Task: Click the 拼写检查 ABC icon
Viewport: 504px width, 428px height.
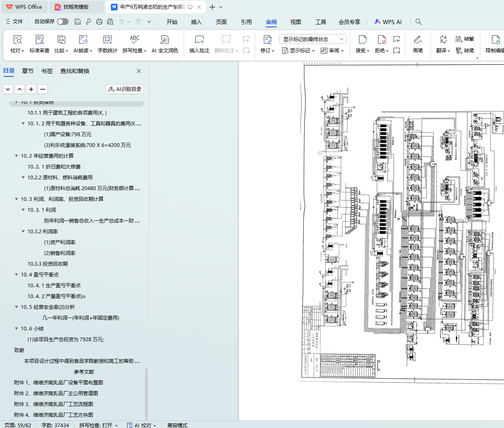Action: (x=134, y=40)
